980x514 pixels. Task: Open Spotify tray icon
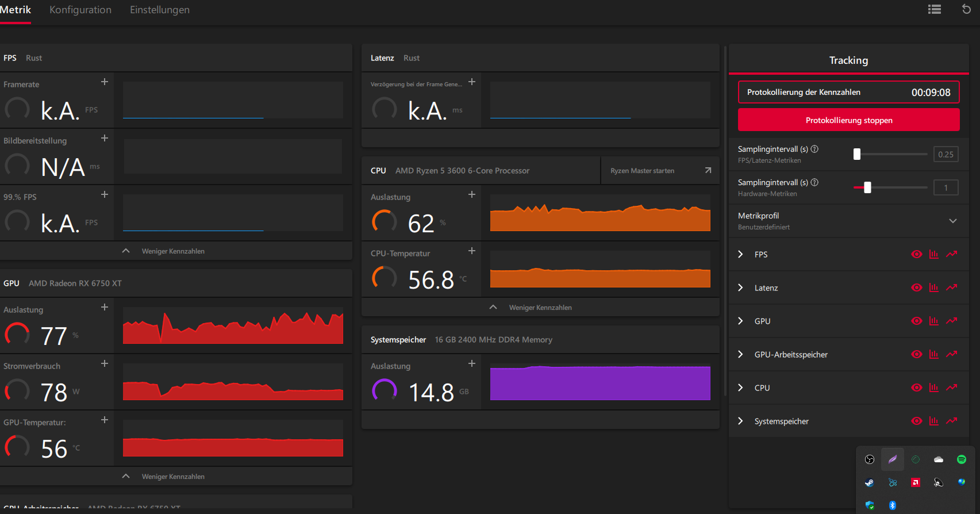coord(962,459)
